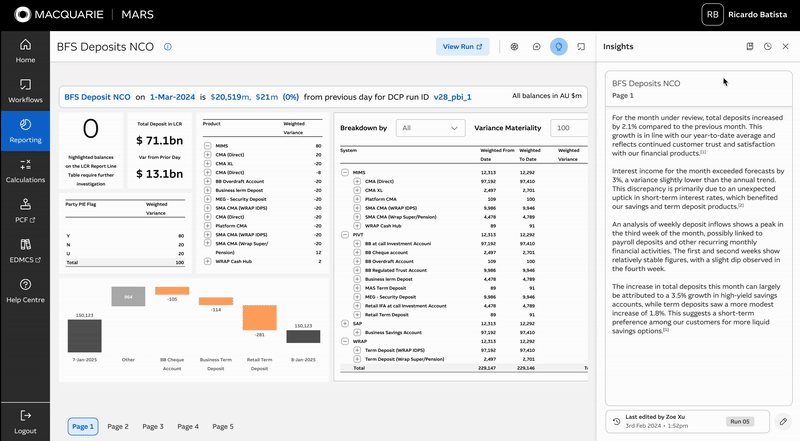Switch to Page 1 tab

pos(83,427)
